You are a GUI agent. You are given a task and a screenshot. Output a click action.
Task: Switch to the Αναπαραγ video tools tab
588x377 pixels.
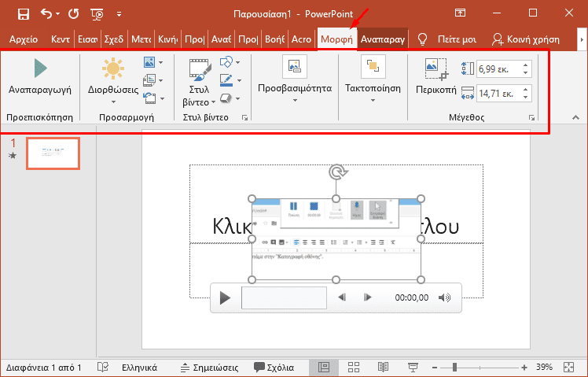383,39
